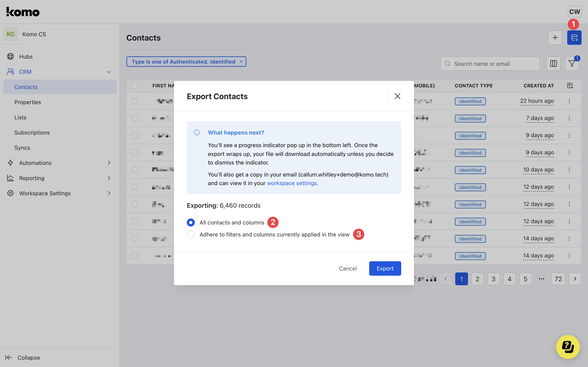The image size is (588, 367).
Task: Open the Properties menu item
Action: click(x=28, y=102)
